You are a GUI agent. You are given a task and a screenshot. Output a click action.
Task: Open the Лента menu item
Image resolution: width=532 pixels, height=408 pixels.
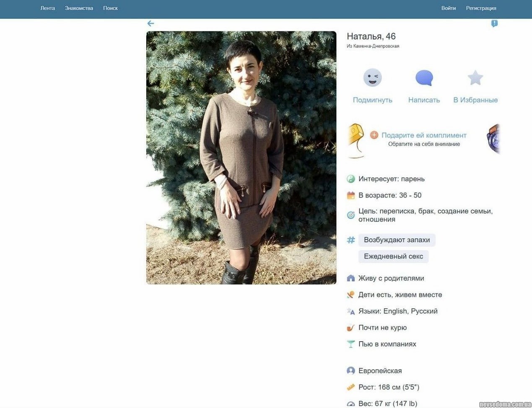coord(47,8)
